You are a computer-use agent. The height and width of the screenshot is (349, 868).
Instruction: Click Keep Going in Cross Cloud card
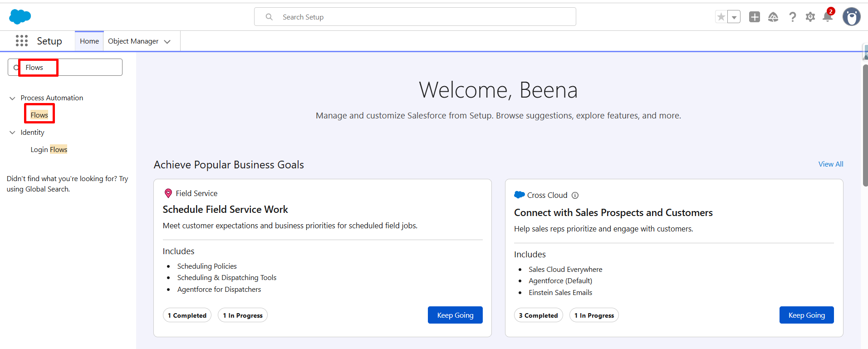[807, 315]
